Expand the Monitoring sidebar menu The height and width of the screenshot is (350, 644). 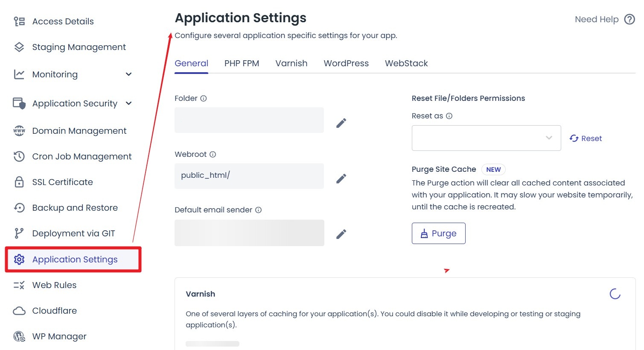[x=55, y=74]
